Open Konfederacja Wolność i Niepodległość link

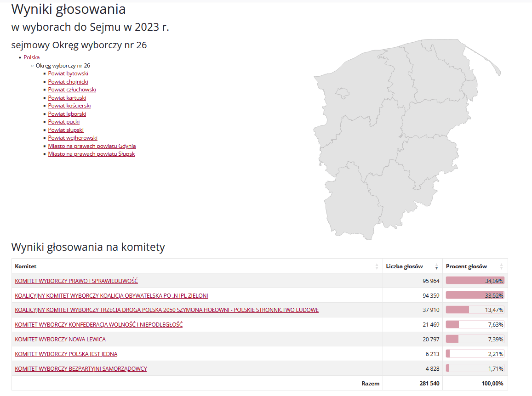click(x=98, y=325)
